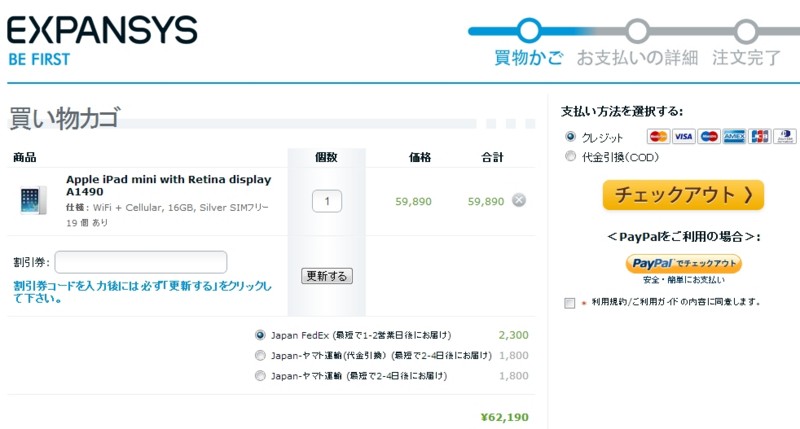This screenshot has height=429, width=800.
Task: Click the 仕様 WiFi + Cellular, 16GB specification text
Action: 167,208
